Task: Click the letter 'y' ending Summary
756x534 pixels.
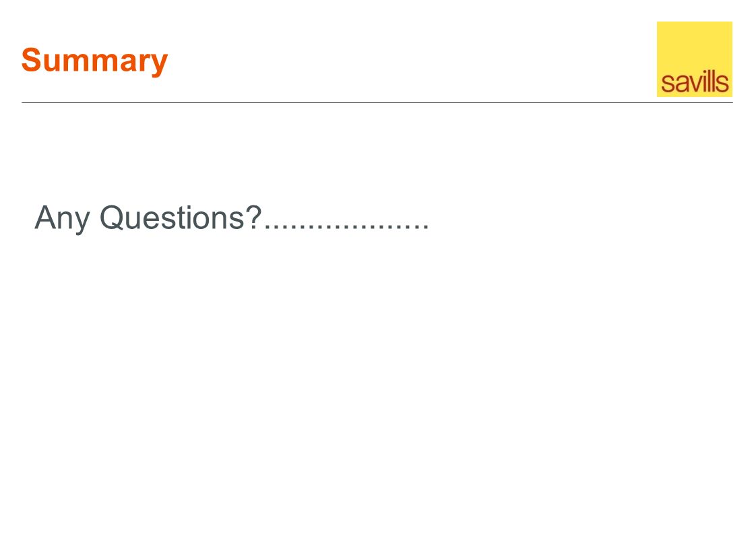Action: (160, 65)
